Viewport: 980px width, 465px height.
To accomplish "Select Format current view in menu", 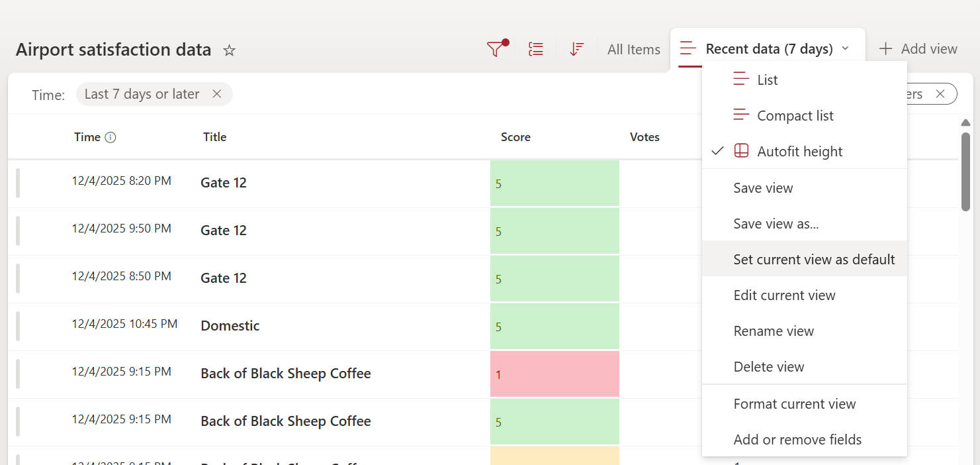I will pos(794,403).
